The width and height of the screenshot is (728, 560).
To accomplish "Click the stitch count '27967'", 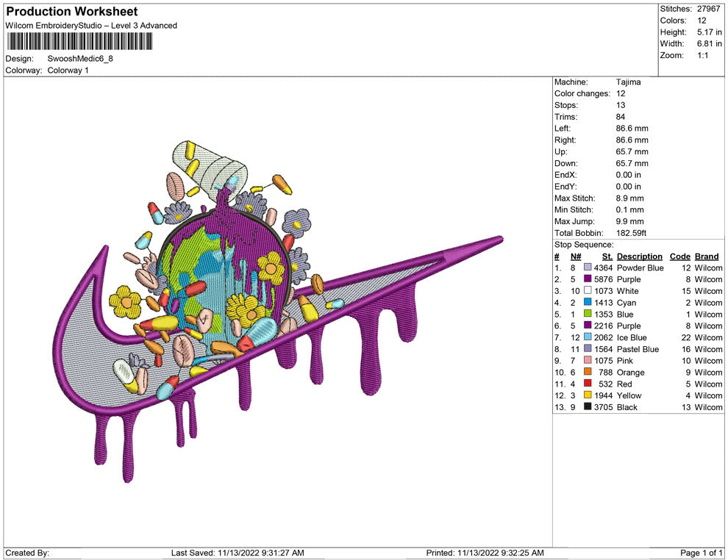I will (x=708, y=9).
